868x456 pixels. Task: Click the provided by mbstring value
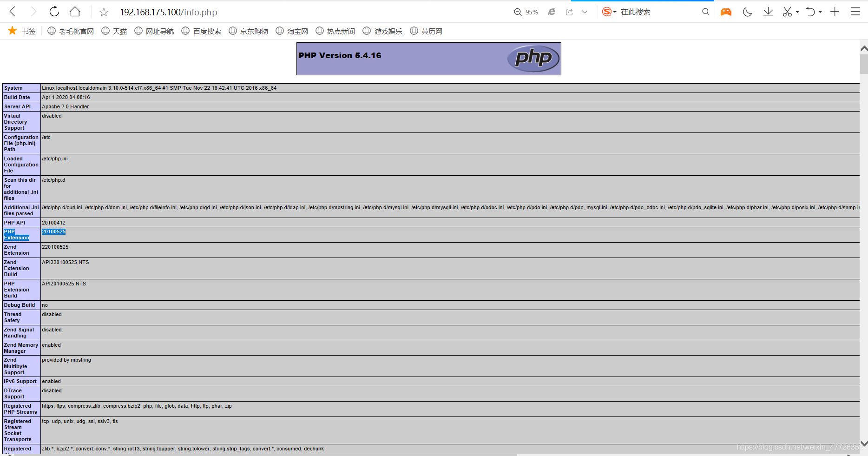coord(66,360)
